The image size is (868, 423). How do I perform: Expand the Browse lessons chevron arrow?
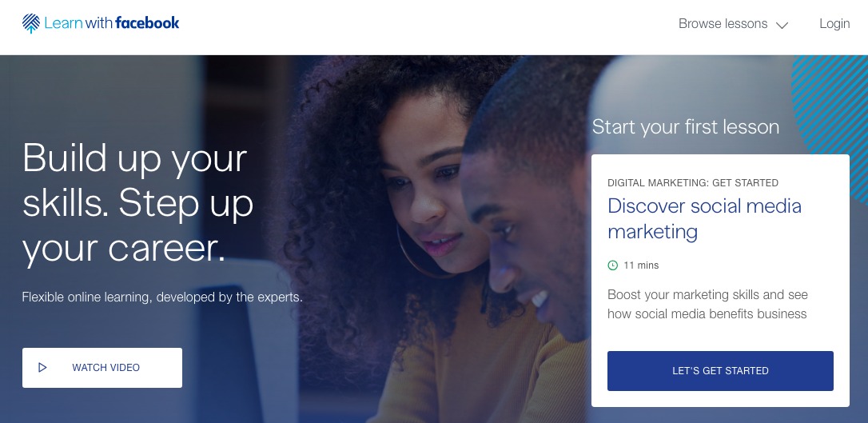(782, 25)
